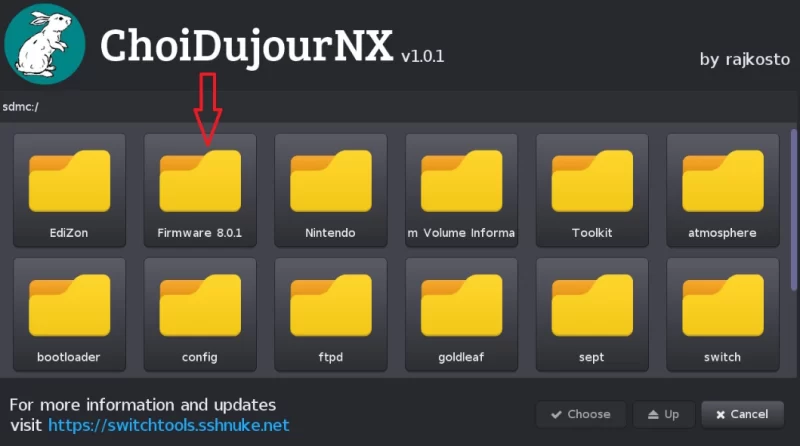Image resolution: width=800 pixels, height=446 pixels.
Task: Open the Nintendo folder
Action: 331,190
